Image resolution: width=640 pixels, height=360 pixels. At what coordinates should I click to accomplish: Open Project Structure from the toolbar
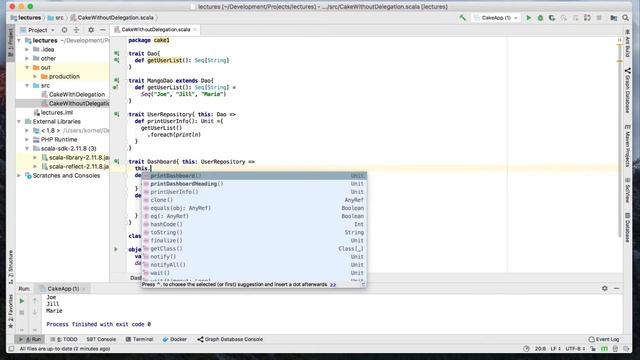pos(613,18)
